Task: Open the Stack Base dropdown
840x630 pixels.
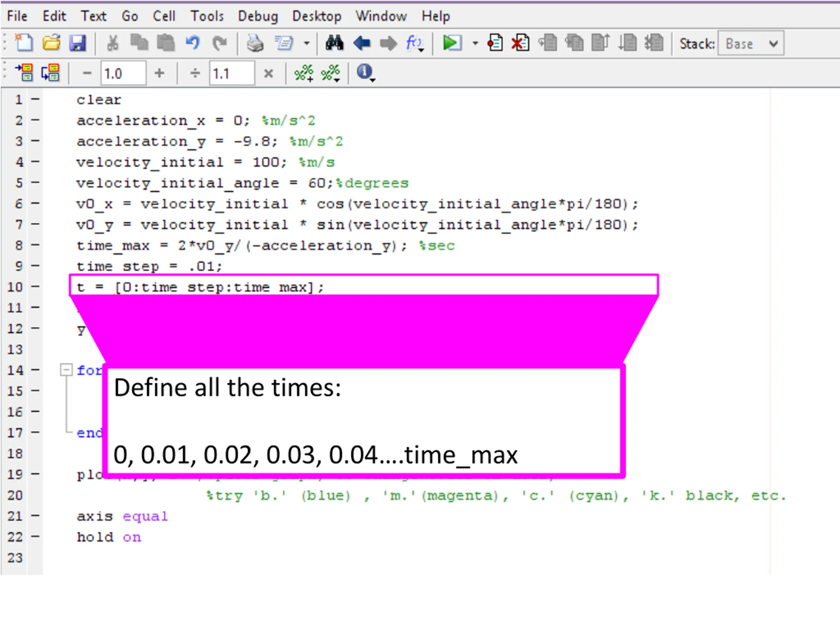Action: 751,43
